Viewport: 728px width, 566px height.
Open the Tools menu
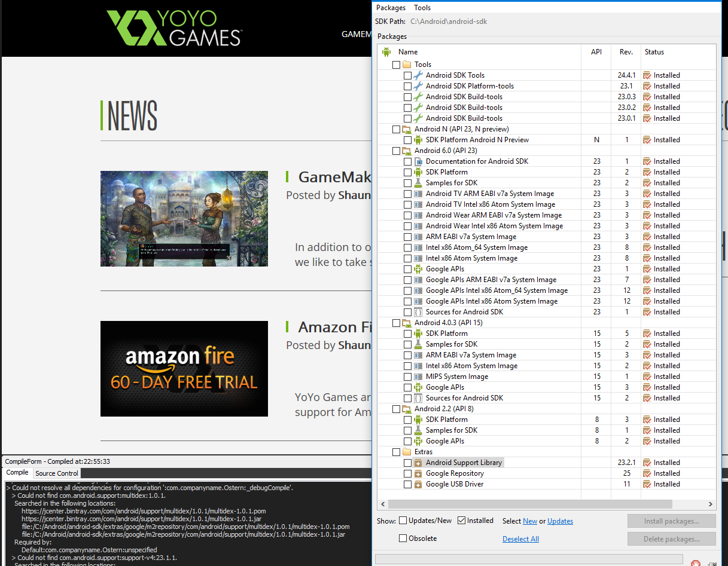[422, 8]
